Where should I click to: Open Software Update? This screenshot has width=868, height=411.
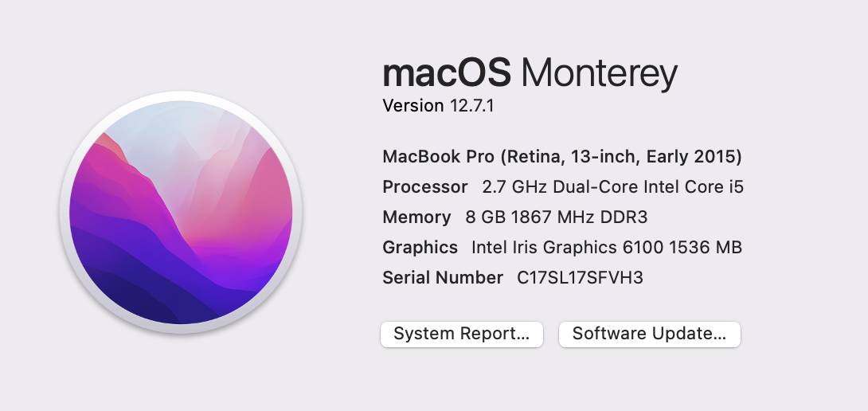(650, 335)
